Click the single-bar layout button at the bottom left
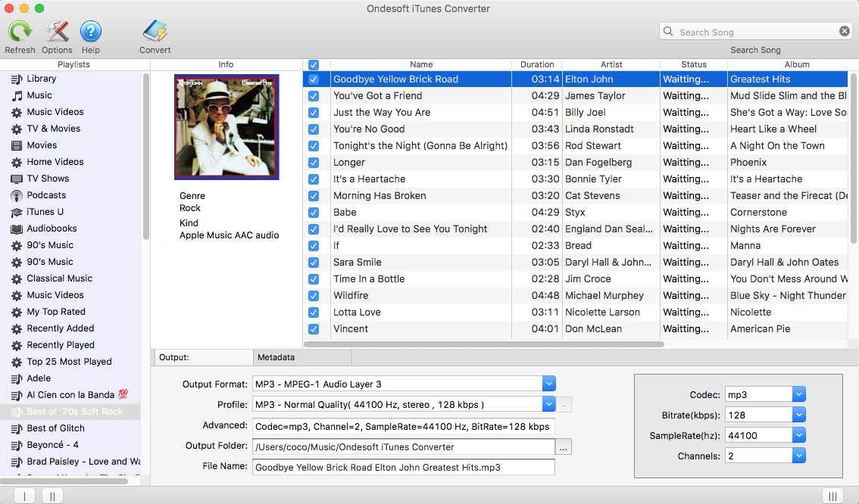 (x=25, y=496)
